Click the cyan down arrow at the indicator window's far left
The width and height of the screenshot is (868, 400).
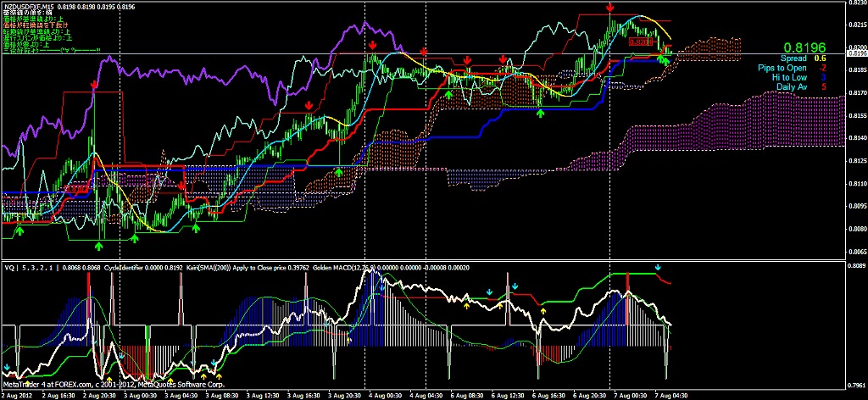(8, 369)
